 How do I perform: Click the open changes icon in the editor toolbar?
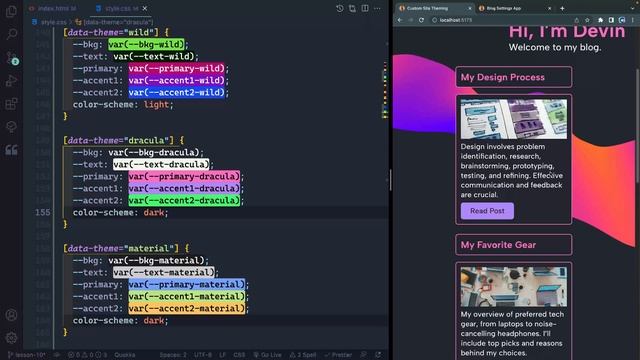pyautogui.click(x=352, y=8)
